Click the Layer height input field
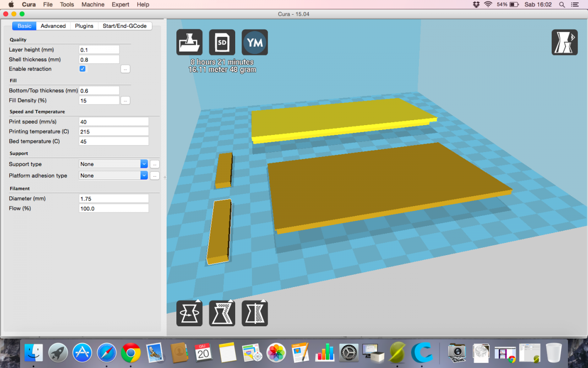Image resolution: width=588 pixels, height=368 pixels. (x=99, y=50)
